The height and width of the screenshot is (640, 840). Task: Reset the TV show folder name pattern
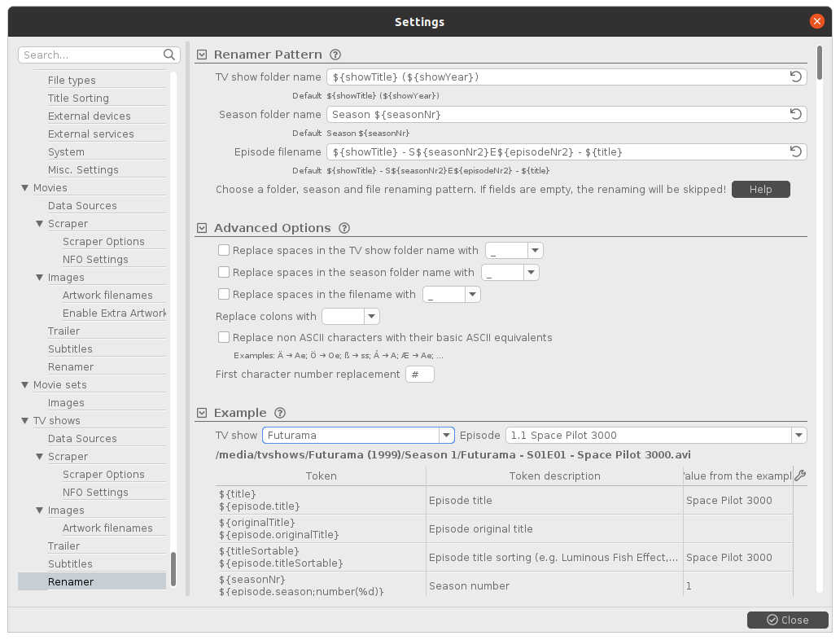coord(796,77)
